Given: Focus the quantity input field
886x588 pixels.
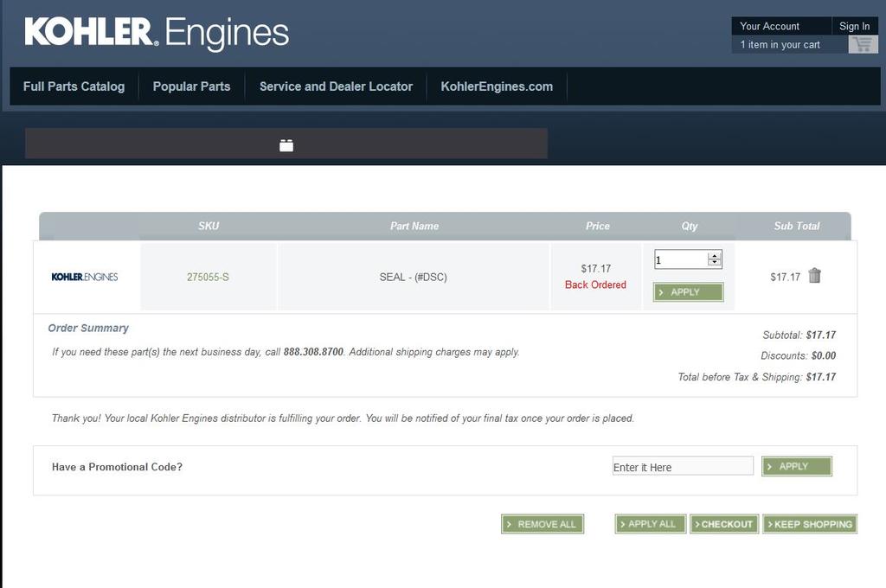Looking at the screenshot, I should pos(681,259).
